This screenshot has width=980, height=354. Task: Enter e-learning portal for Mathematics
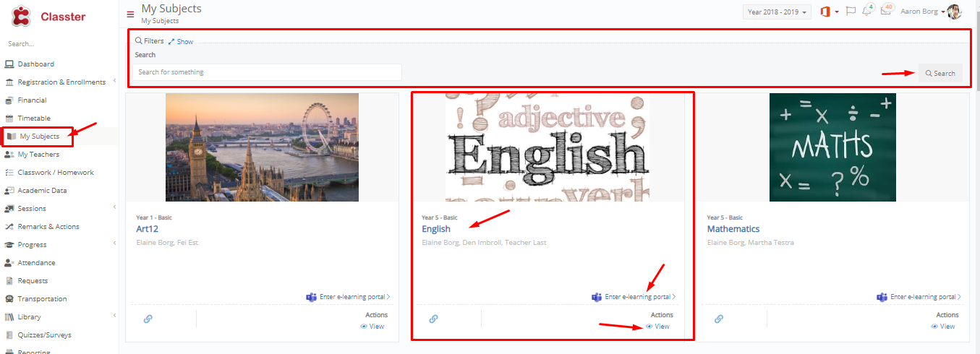[925, 297]
